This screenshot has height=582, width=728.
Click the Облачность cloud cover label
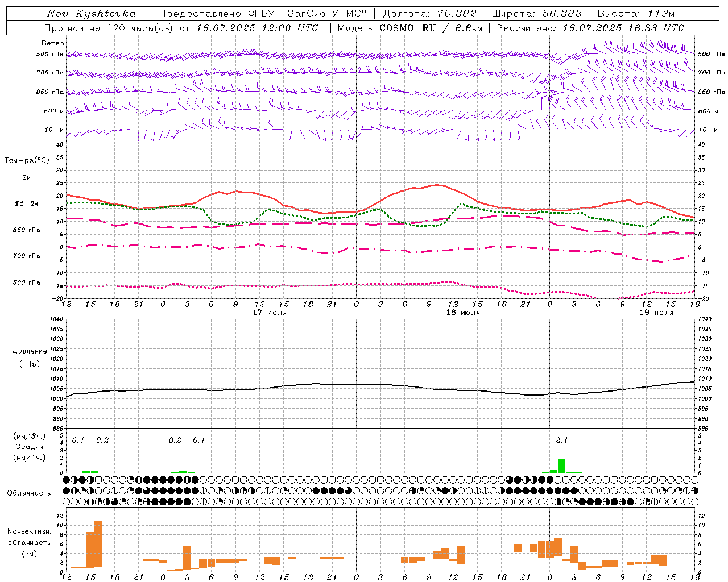(29, 493)
